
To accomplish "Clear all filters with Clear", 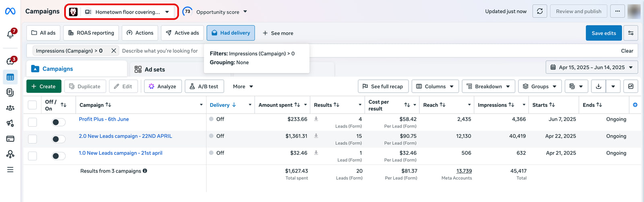I will (627, 51).
